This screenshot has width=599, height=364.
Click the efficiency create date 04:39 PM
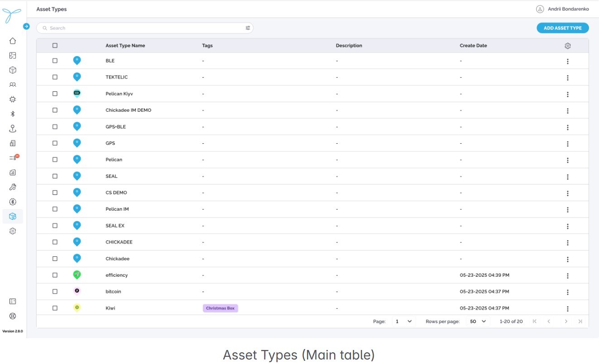tap(484, 275)
